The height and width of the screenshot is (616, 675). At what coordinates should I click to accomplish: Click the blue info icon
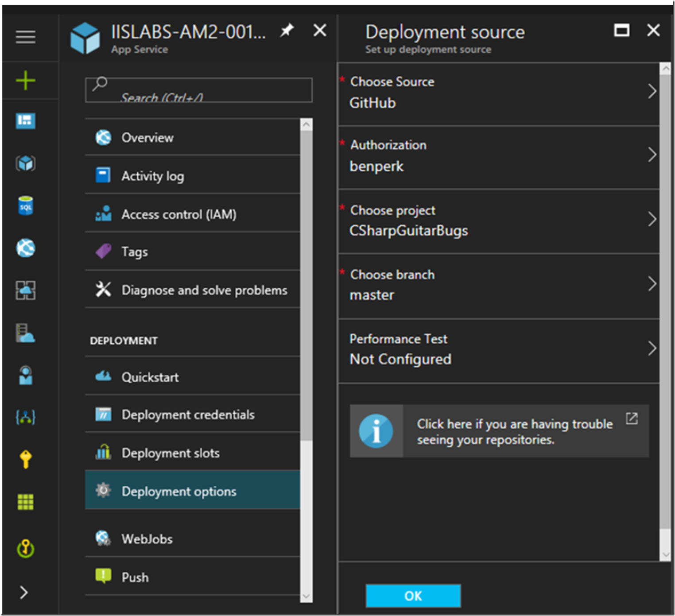(376, 431)
